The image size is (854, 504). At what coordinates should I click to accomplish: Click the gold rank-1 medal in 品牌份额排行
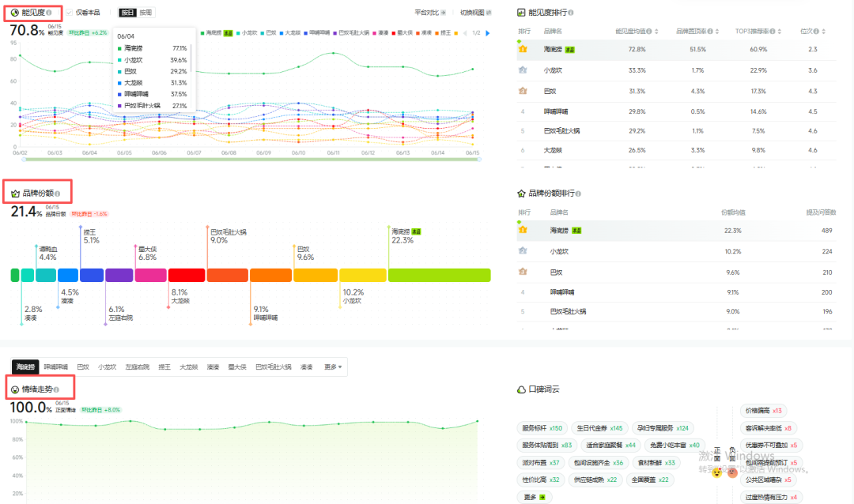click(523, 230)
